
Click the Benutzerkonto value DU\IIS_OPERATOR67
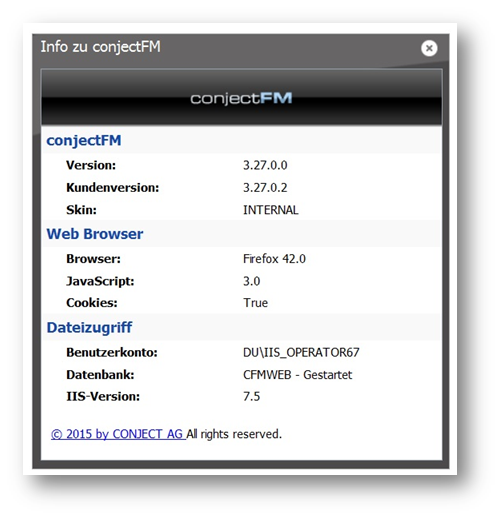click(301, 353)
